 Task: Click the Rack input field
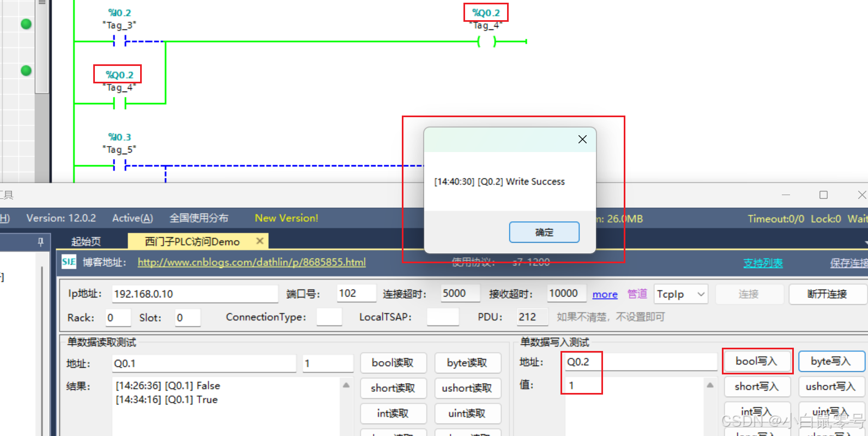[118, 318]
